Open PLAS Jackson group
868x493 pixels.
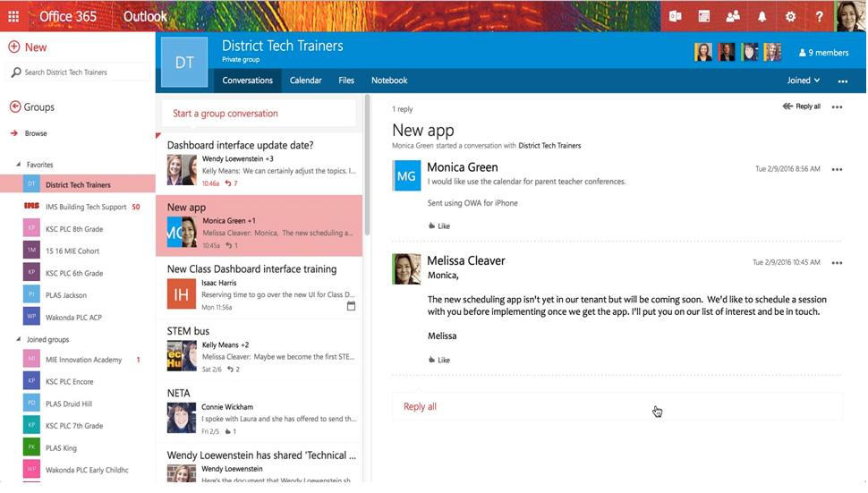(78, 295)
